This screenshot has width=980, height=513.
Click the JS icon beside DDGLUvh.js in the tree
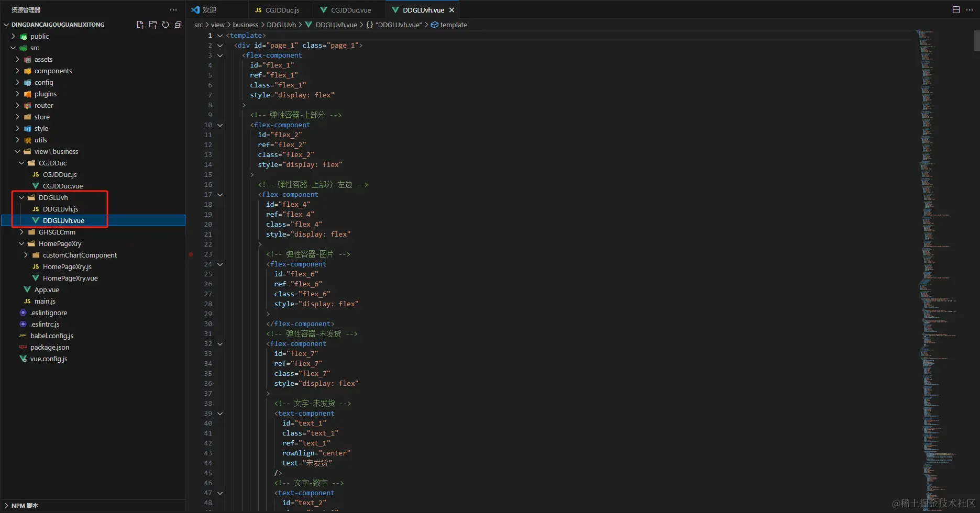[36, 209]
